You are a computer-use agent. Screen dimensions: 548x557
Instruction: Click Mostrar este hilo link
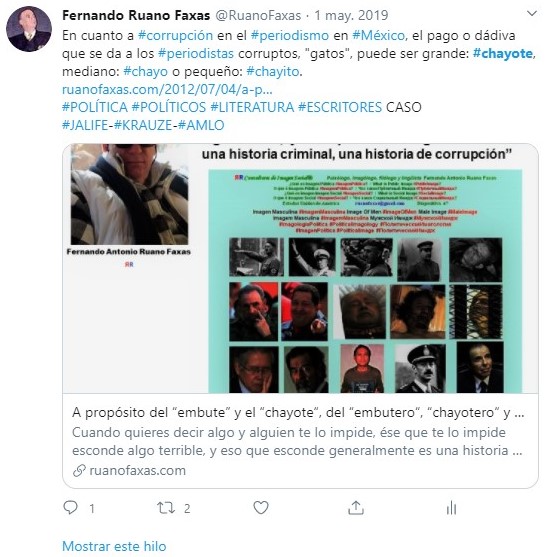114,546
